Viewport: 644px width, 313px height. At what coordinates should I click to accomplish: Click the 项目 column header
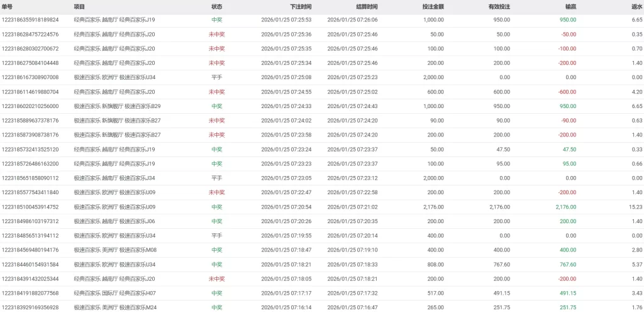[80, 6]
